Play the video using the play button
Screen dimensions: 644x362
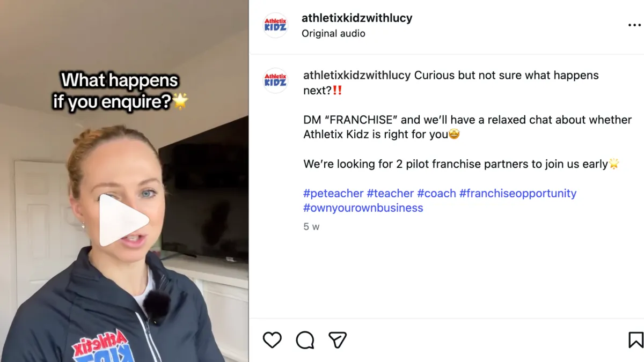point(124,220)
